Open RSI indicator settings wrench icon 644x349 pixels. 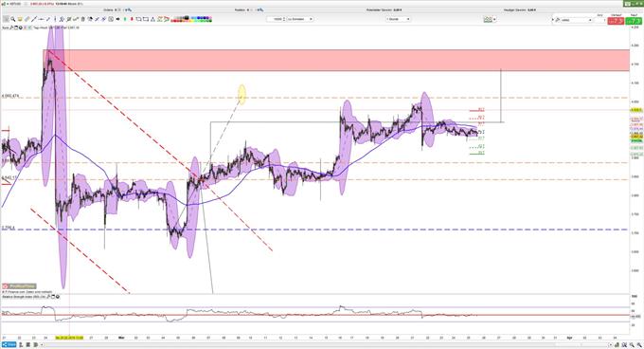(x=49, y=297)
